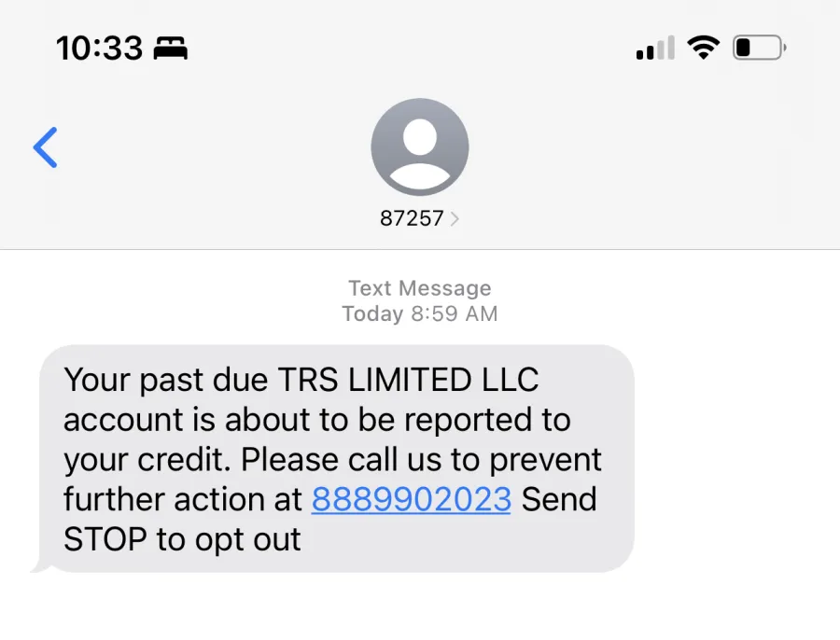
Task: Tap the cellular signal bars
Action: pos(655,48)
